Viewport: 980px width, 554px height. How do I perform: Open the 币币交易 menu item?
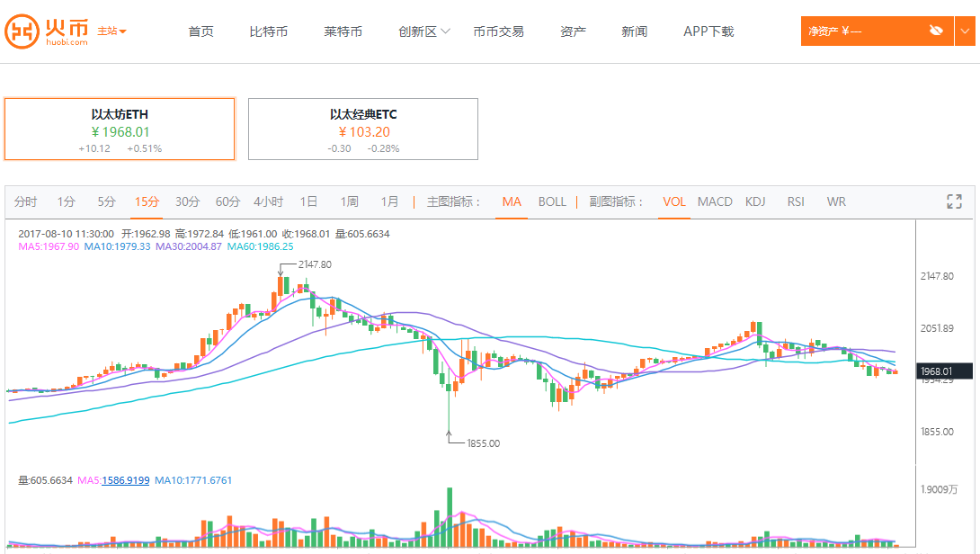click(x=498, y=31)
